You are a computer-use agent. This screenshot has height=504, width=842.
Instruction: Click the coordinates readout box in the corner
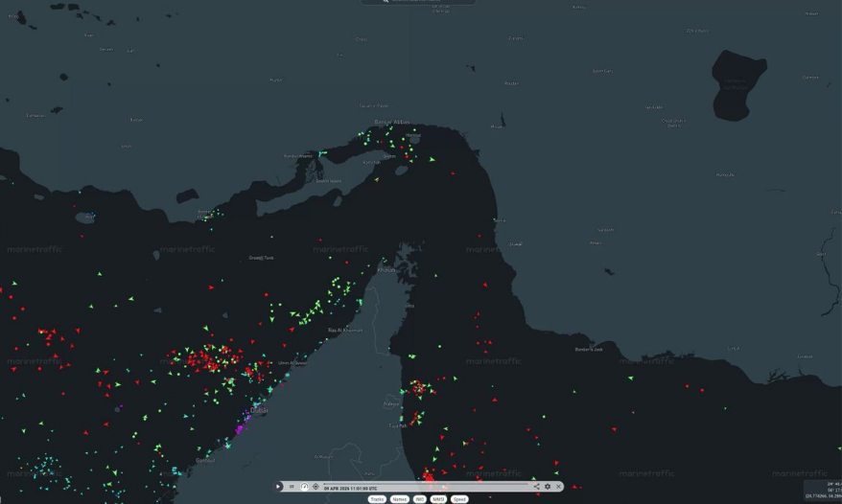(x=823, y=490)
